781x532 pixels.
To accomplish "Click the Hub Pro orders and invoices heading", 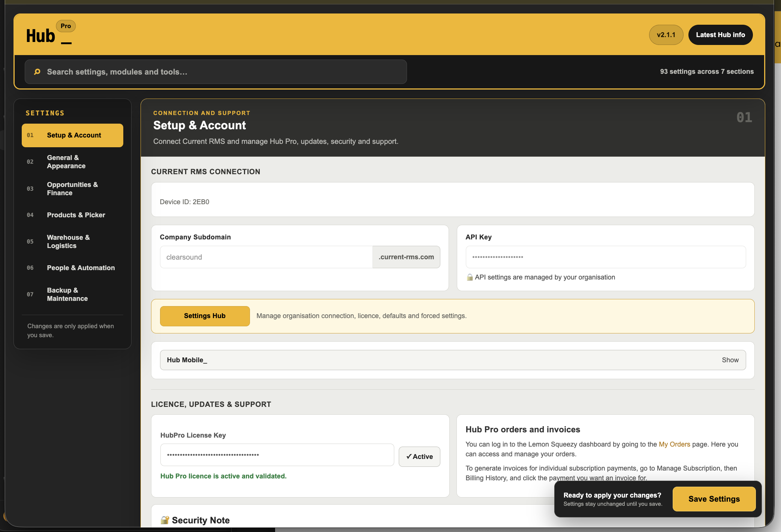I will point(523,429).
